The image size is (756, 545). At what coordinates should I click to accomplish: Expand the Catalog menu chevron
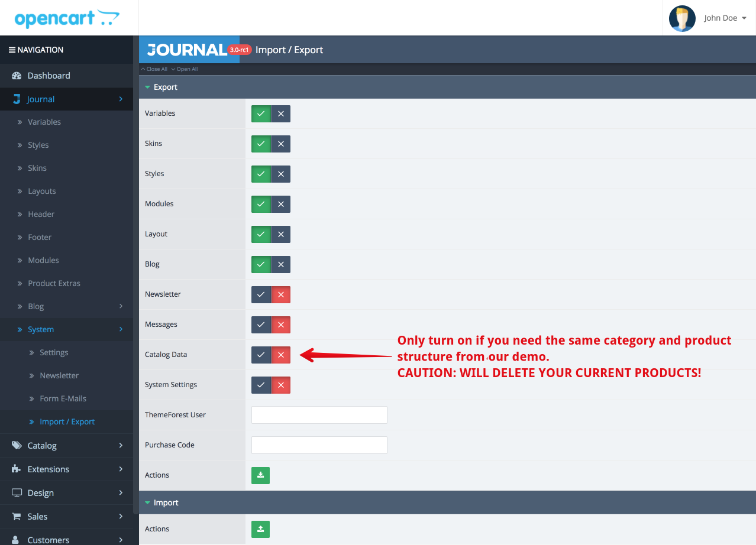pos(121,445)
